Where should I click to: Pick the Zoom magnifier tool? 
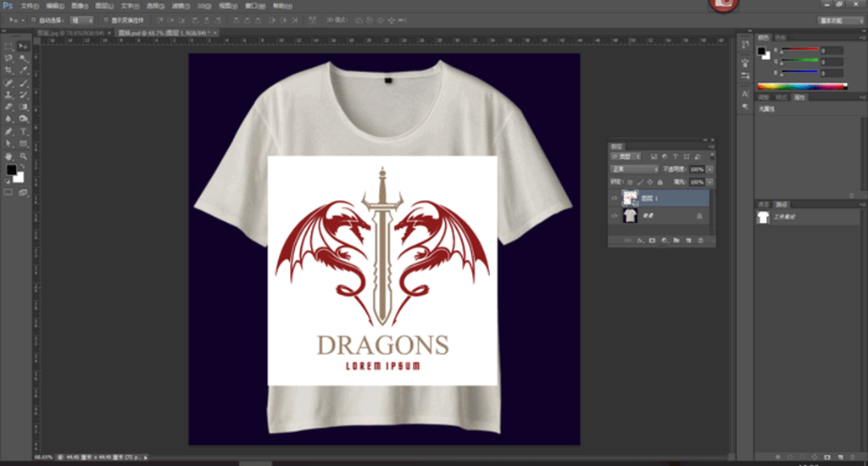pos(24,157)
